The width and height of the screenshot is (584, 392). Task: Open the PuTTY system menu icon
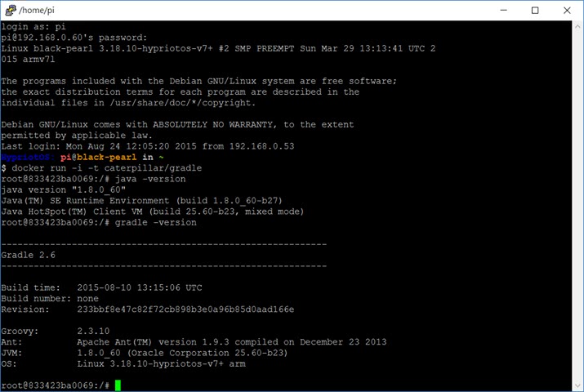(11, 10)
